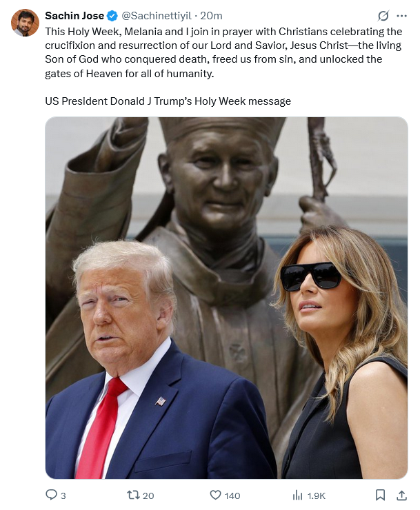Click the reply speech bubble icon
Viewport: 420px width, 510px height.
coord(51,495)
